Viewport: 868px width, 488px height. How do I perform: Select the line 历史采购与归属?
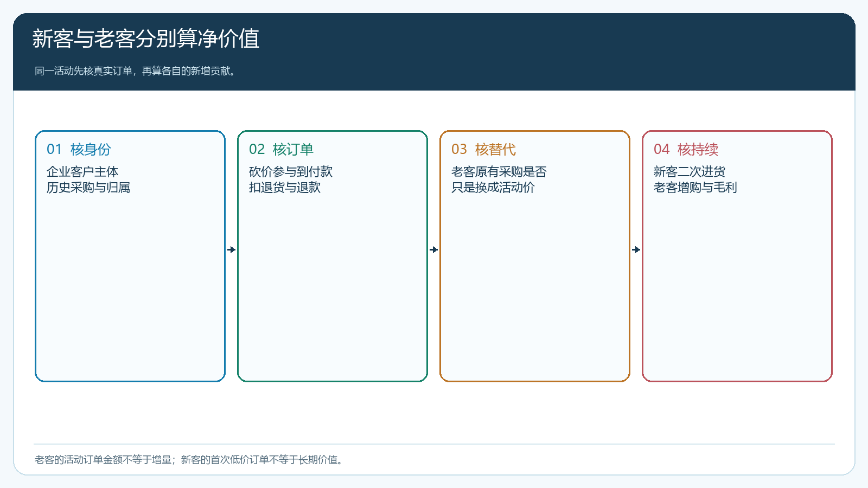88,188
